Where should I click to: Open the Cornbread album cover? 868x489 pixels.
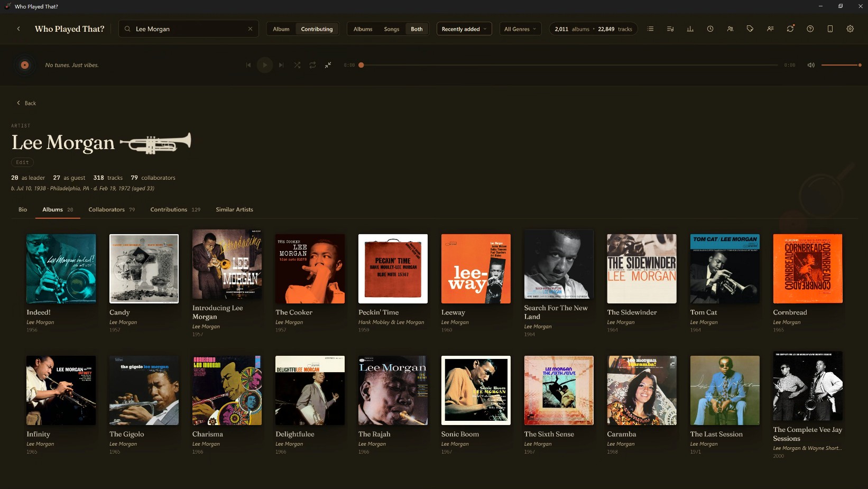(808, 269)
